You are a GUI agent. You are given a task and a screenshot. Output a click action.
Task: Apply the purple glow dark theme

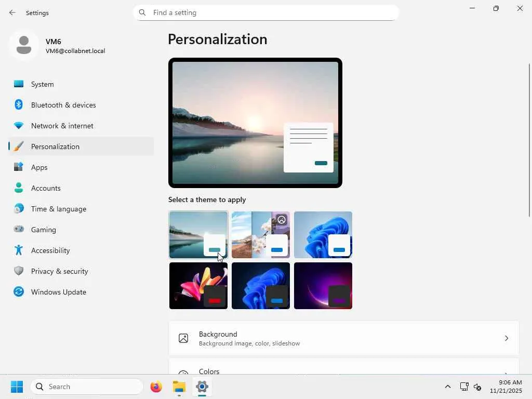click(x=323, y=286)
